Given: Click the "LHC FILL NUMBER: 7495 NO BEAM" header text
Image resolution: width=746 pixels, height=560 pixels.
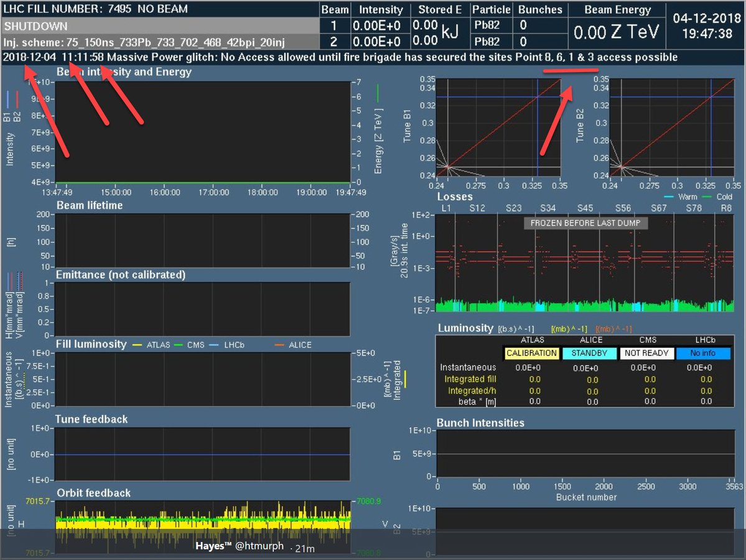Looking at the screenshot, I should (96, 9).
